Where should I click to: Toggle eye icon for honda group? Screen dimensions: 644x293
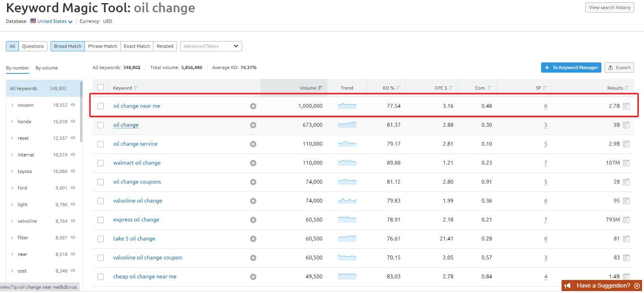[x=73, y=121]
